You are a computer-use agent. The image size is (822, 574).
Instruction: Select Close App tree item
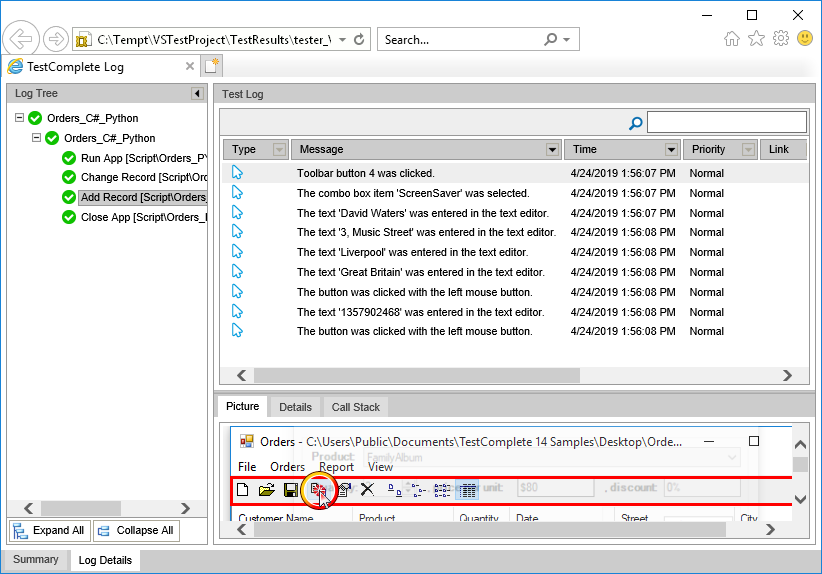144,217
